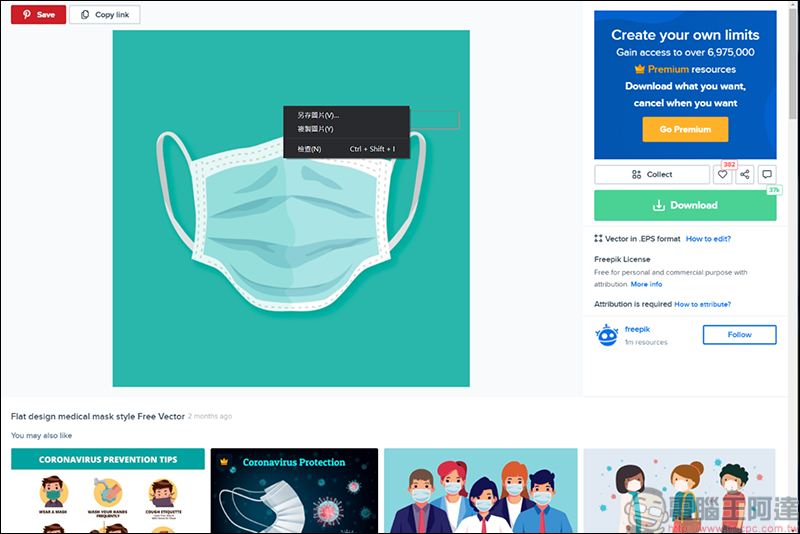800x534 pixels.
Task: Click the More info license link
Action: [x=646, y=284]
